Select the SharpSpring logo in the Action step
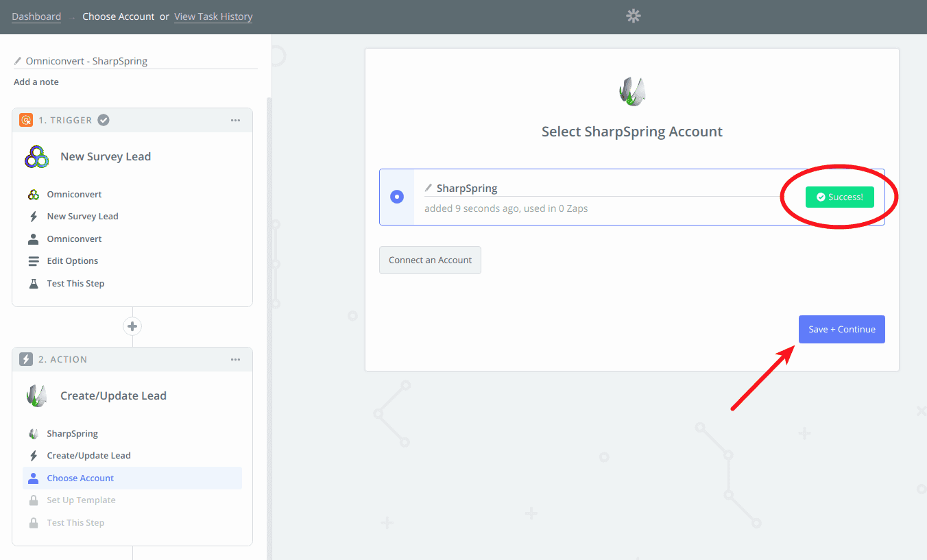The height and width of the screenshot is (560, 927). [x=36, y=395]
